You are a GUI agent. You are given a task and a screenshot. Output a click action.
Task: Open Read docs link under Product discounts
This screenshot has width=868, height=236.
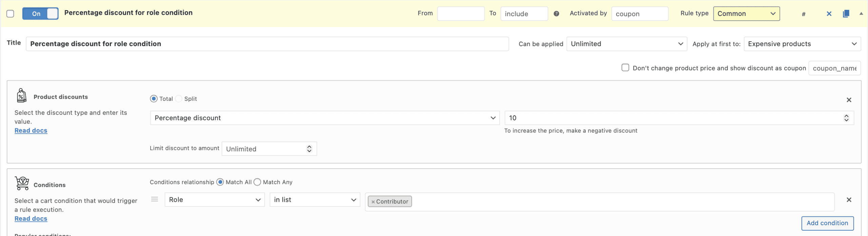pos(31,131)
